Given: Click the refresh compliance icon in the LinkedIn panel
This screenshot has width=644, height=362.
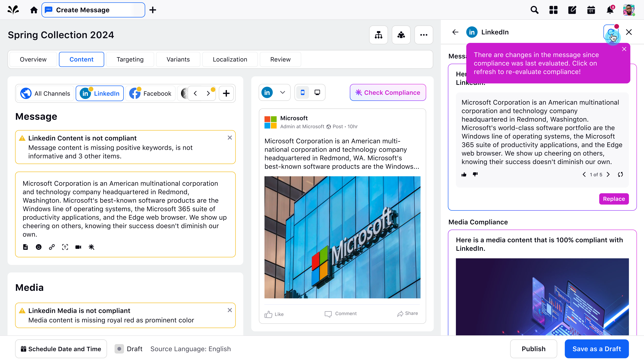Looking at the screenshot, I should [611, 32].
